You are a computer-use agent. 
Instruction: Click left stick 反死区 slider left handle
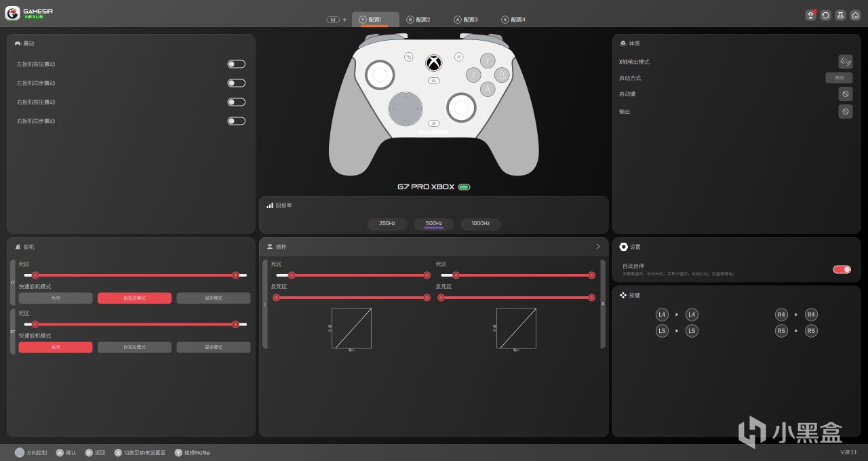tap(276, 298)
